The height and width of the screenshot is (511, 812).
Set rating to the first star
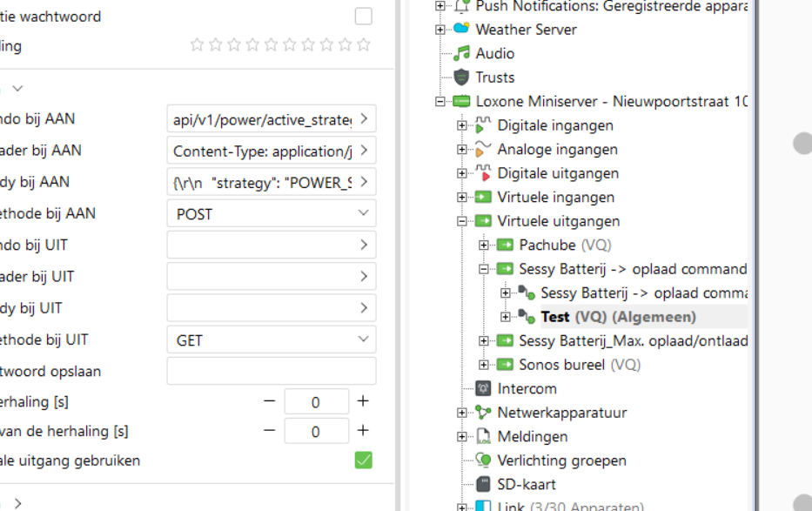click(x=197, y=44)
